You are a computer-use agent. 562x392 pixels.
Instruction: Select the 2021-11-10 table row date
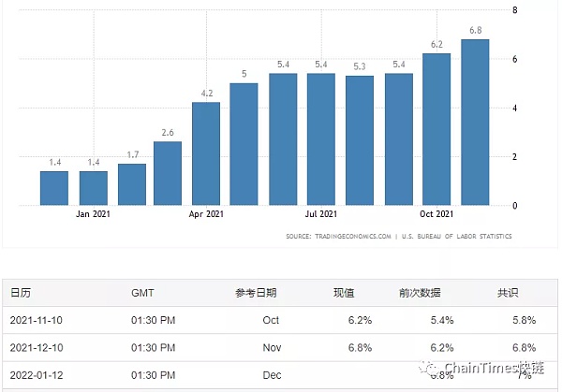pos(37,320)
